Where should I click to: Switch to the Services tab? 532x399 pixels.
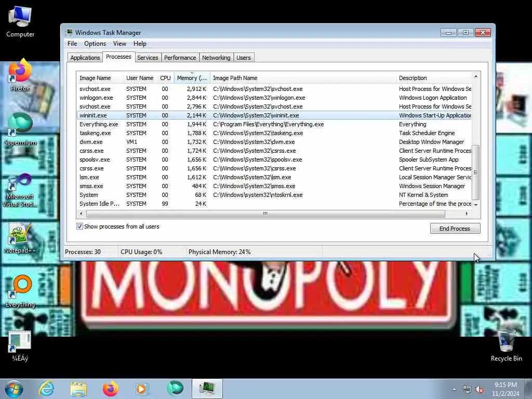click(x=148, y=58)
